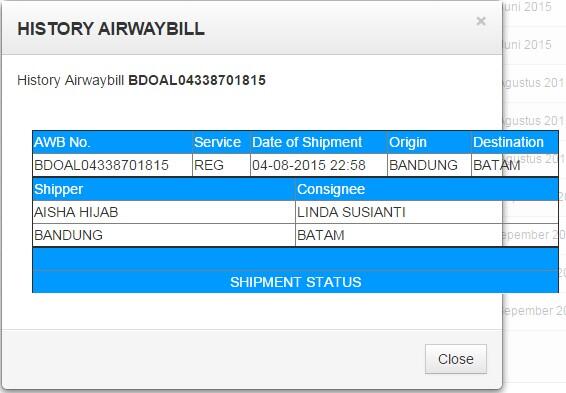The image size is (566, 393).
Task: Select the shipper city BANDUNG cell
Action: pyautogui.click(x=164, y=235)
